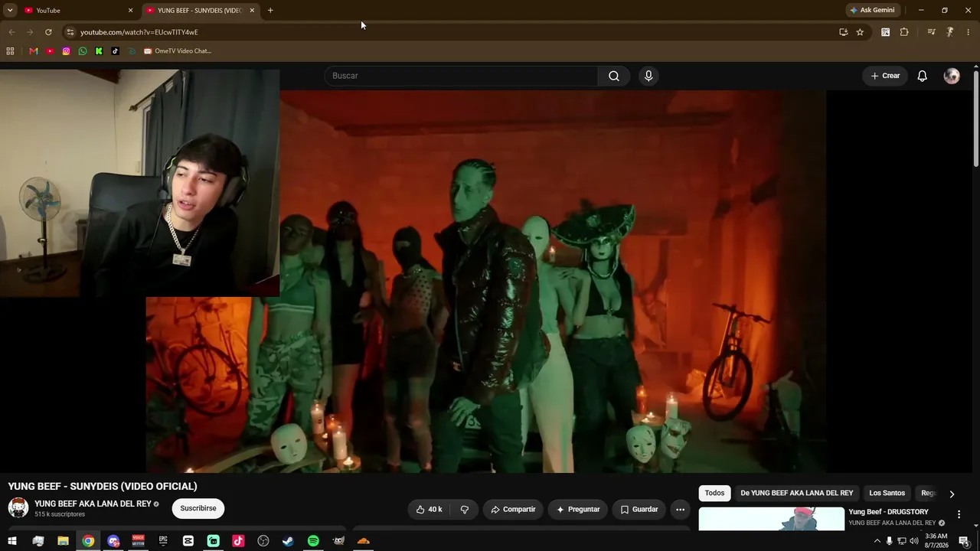The image size is (980, 551).
Task: Open Epic Games Launcher from the taskbar
Action: pos(163,541)
